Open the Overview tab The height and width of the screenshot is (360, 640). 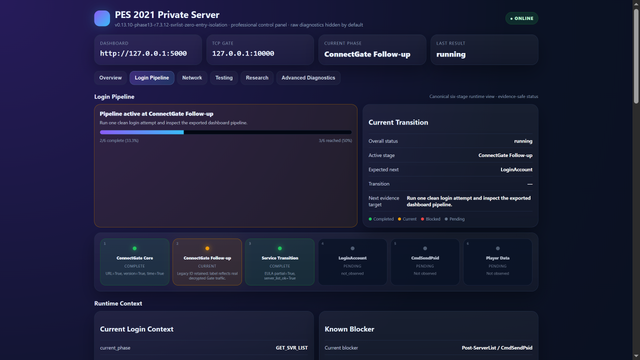tap(110, 78)
